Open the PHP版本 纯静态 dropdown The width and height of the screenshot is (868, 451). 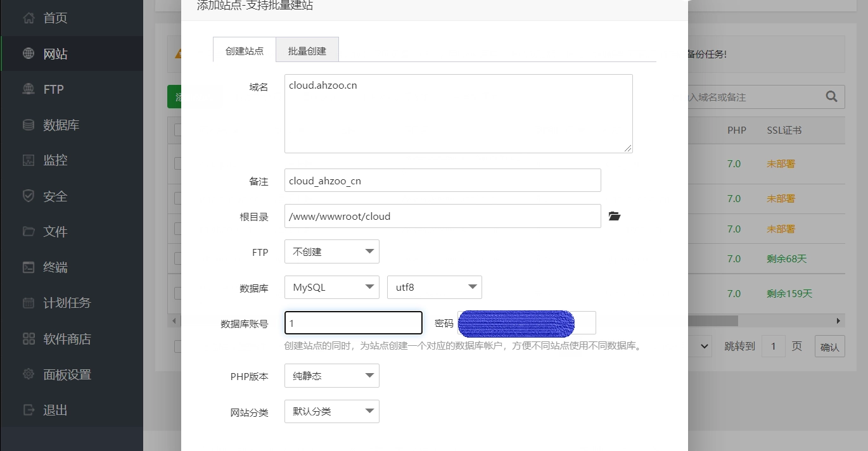(331, 376)
